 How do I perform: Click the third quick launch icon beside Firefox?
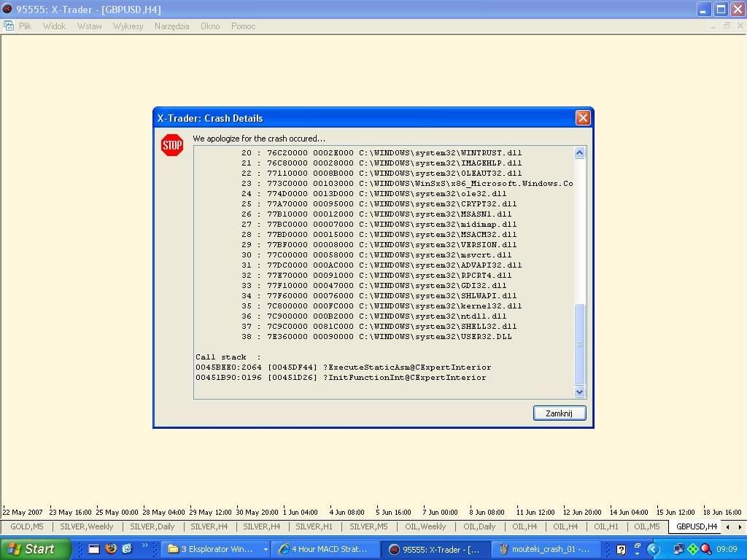[x=127, y=548]
